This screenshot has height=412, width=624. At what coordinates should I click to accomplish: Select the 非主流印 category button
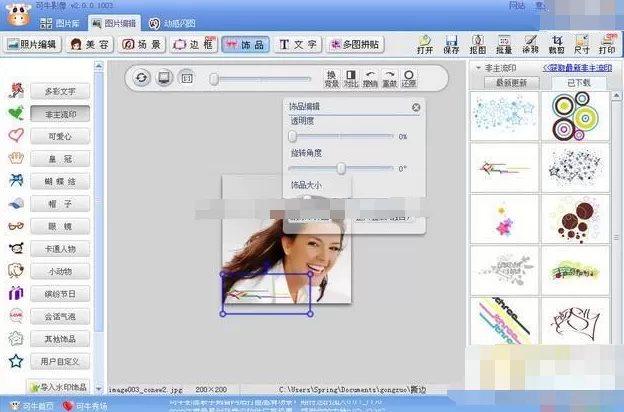pos(60,114)
